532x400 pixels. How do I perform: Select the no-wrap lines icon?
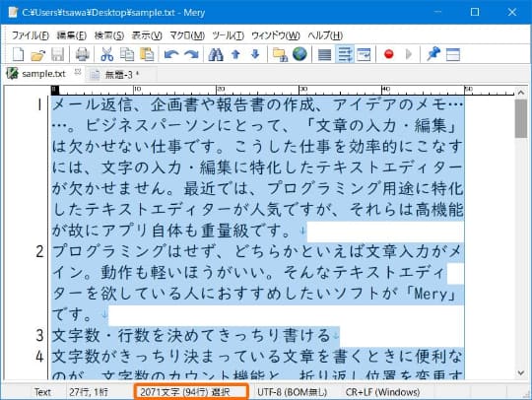point(325,54)
